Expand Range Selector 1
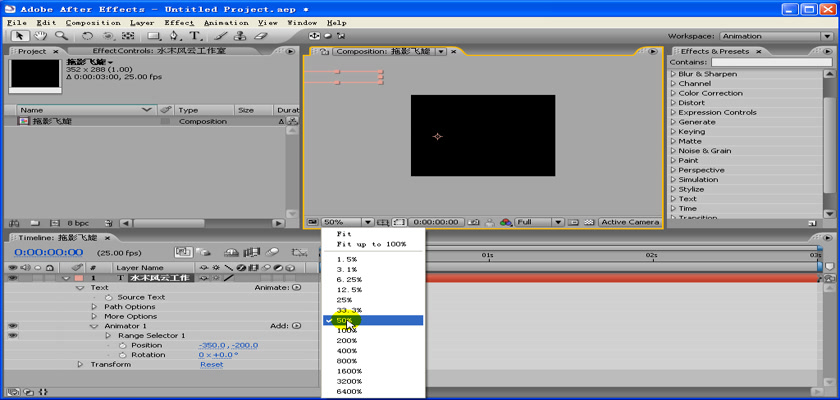 108,336
